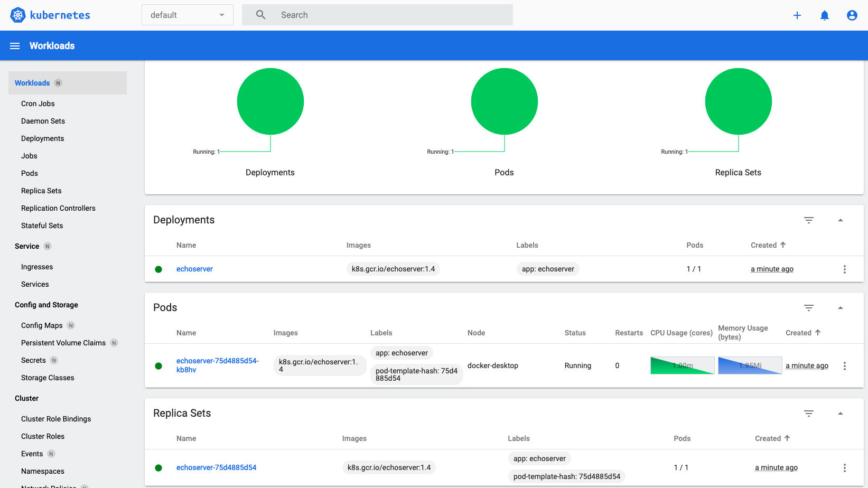Open Pods in the sidebar
The height and width of the screenshot is (488, 868).
click(30, 173)
